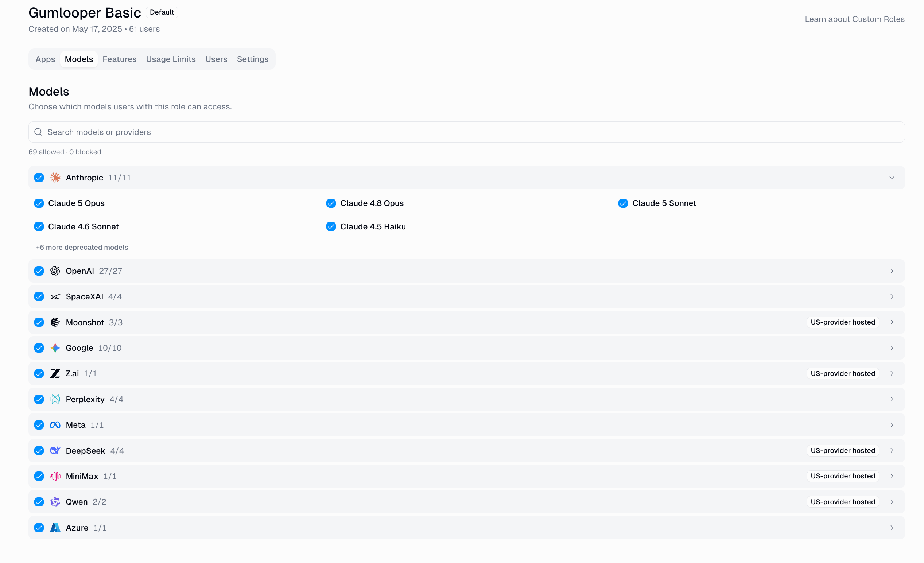This screenshot has height=563, width=924.
Task: Toggle the DeepSeek provider checkbox
Action: coord(39,450)
